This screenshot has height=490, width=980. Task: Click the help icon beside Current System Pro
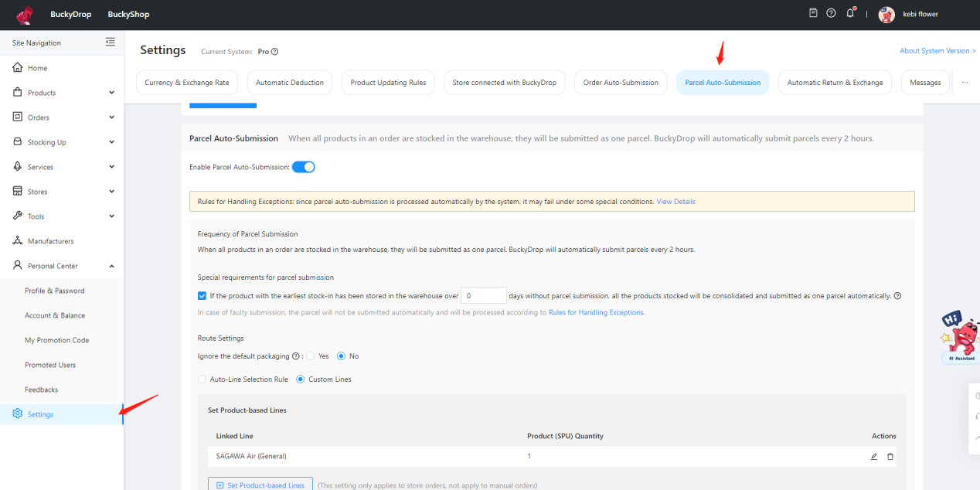[x=275, y=52]
